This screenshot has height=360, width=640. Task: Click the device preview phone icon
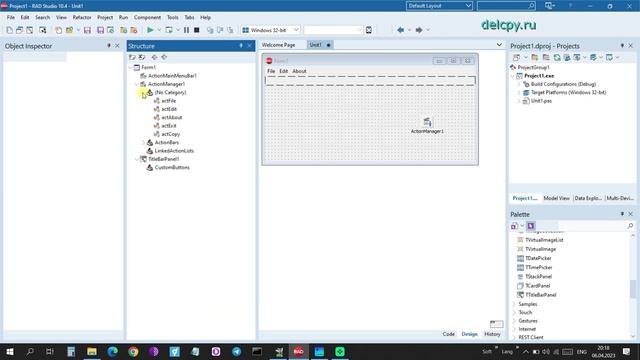pos(369,30)
